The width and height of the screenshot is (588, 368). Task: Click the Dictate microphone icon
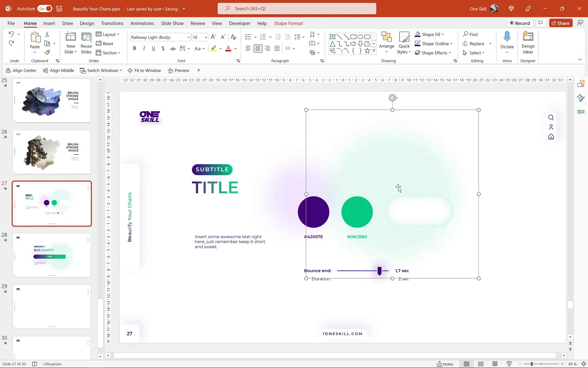[x=507, y=37]
